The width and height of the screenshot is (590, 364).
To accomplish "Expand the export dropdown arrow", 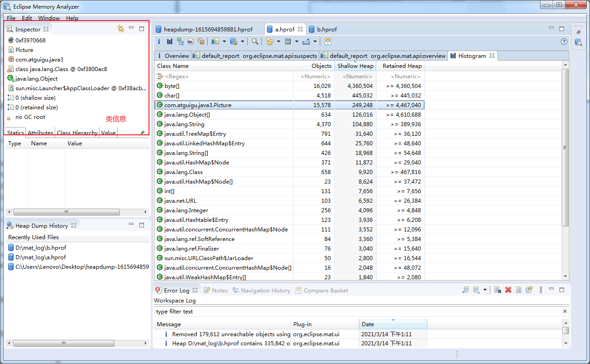I will point(315,41).
